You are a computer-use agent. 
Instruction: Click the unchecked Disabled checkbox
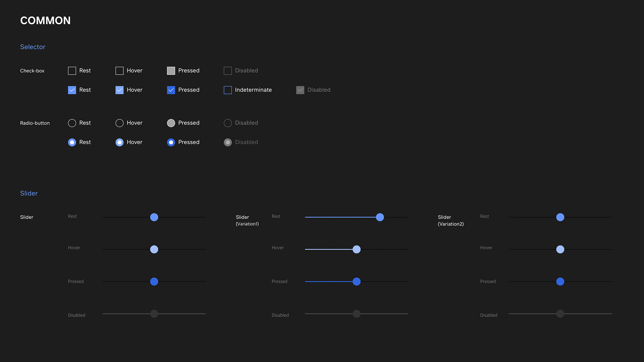click(x=228, y=71)
